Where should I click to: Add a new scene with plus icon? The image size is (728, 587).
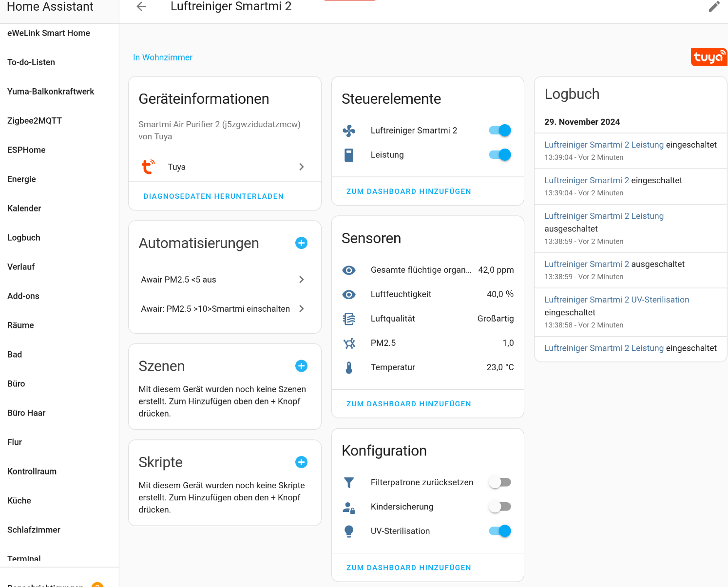301,366
